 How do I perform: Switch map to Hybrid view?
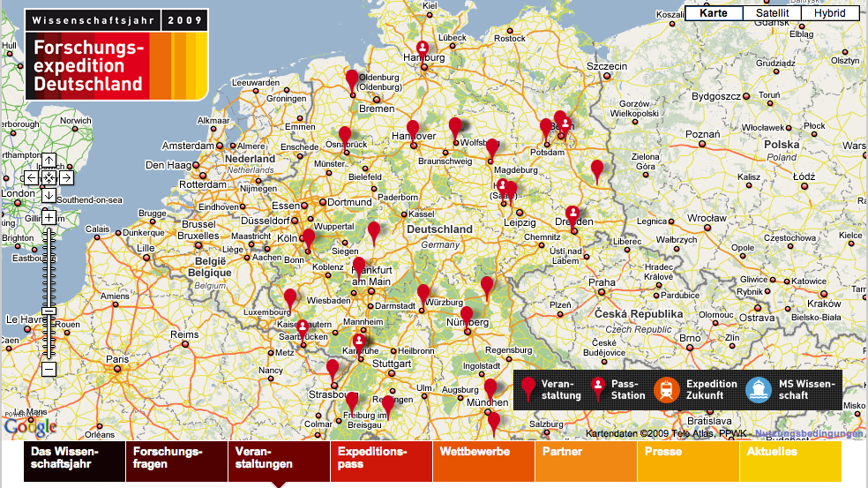829,13
